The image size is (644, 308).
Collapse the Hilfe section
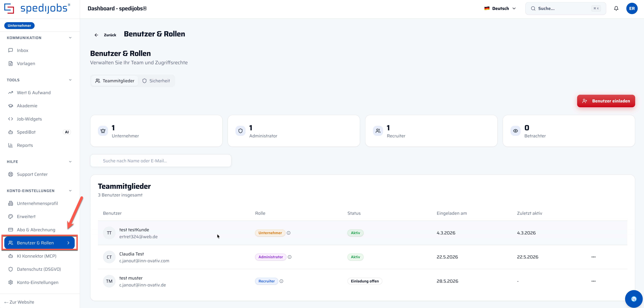[70, 162]
